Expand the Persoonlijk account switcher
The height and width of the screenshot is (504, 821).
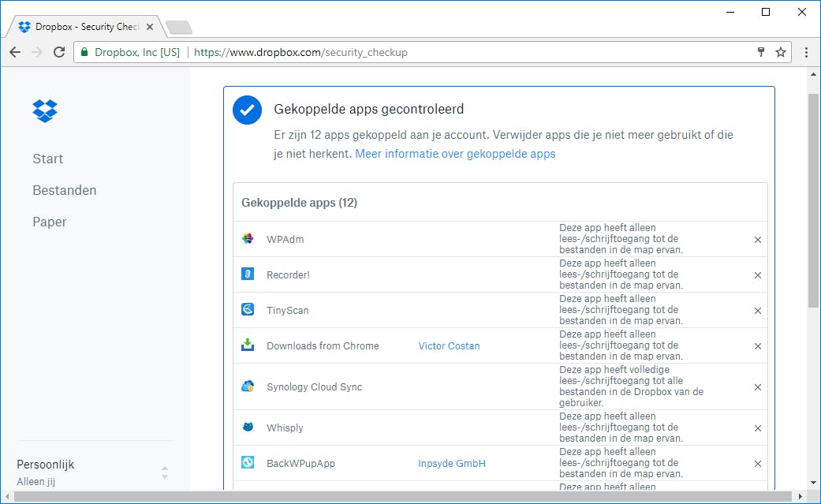pyautogui.click(x=164, y=472)
